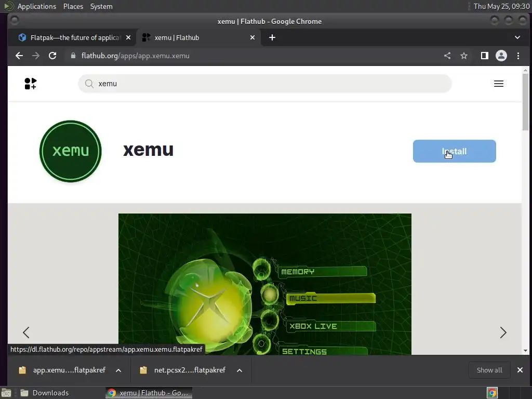Image resolution: width=532 pixels, height=399 pixels.
Task: Expand options for app.xemu download
Action: coord(118,370)
